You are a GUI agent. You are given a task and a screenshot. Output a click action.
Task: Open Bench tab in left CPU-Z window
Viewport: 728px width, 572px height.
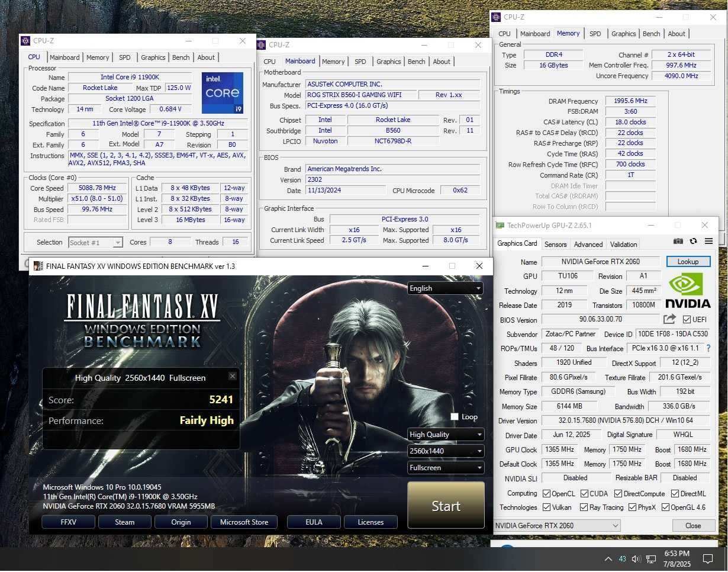point(181,57)
